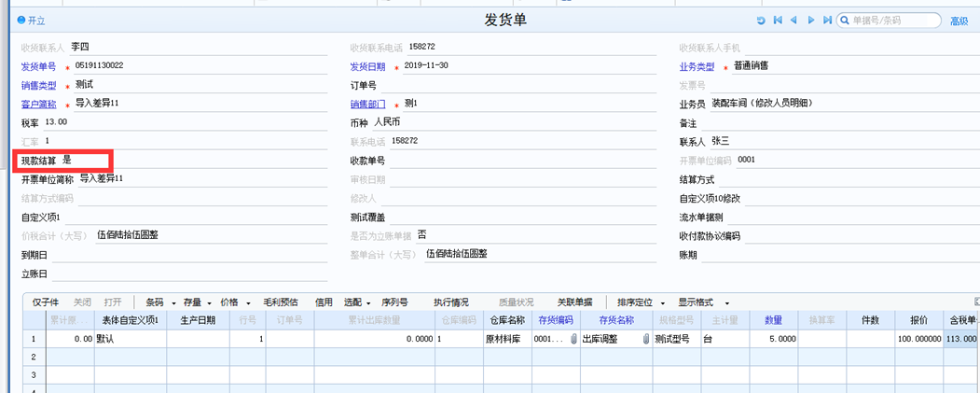Go to the previous document record
Viewport: 980px width, 393px height.
(794, 20)
